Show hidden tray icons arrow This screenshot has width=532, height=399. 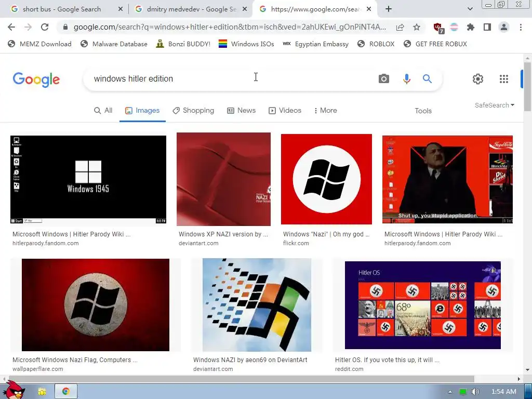450,392
